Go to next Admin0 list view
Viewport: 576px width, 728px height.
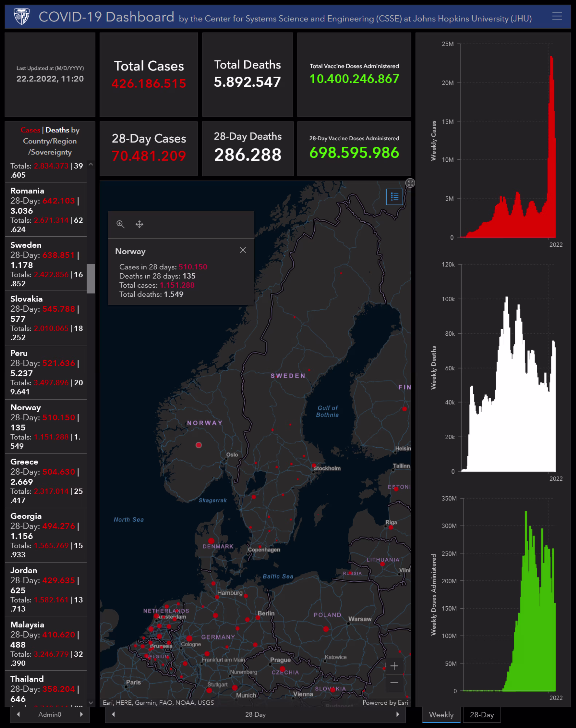(x=81, y=715)
